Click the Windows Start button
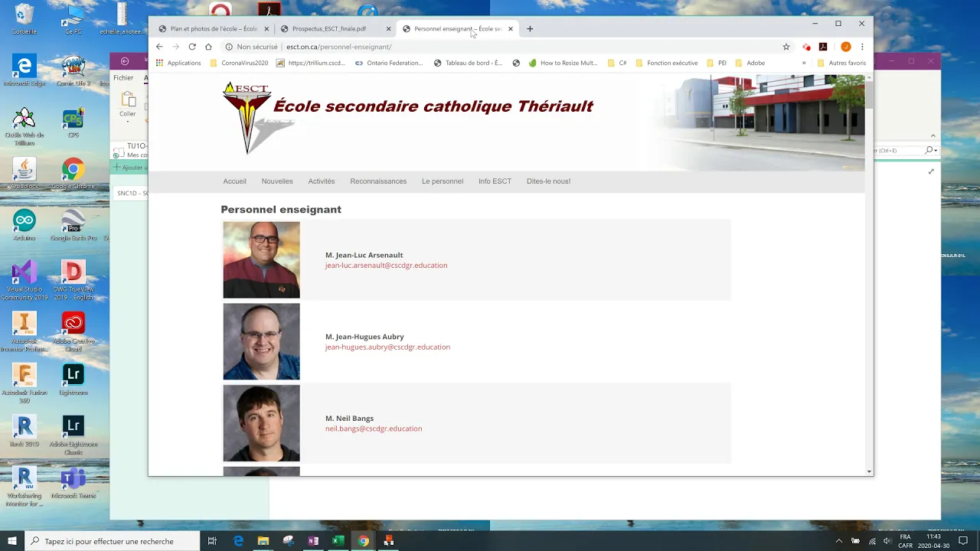 (12, 541)
